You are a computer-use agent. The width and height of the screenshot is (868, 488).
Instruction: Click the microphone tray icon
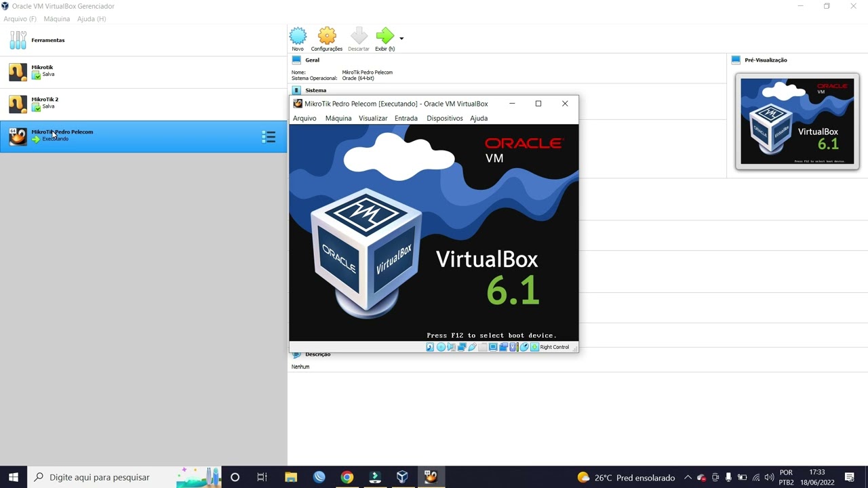point(728,477)
